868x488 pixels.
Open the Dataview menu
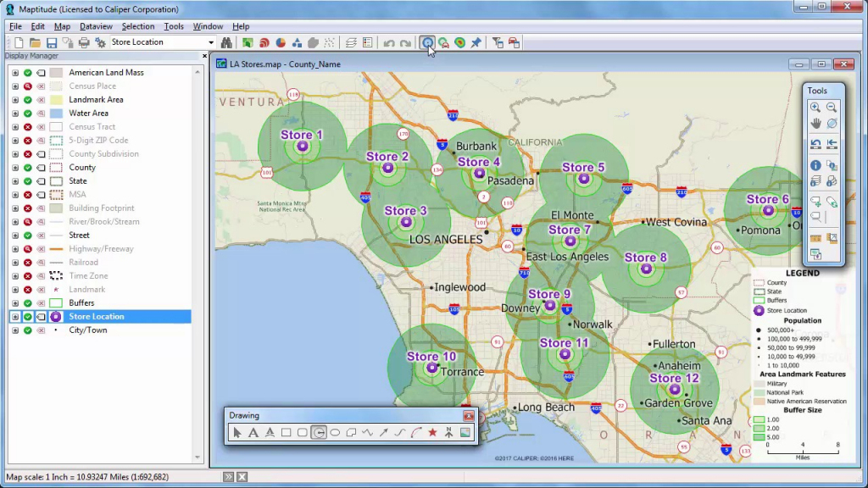tap(96, 26)
